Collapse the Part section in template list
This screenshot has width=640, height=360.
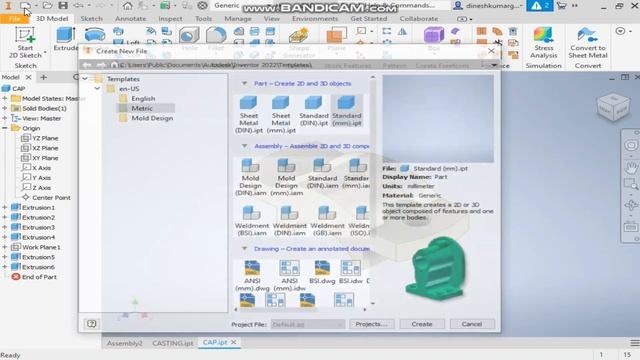pyautogui.click(x=244, y=83)
